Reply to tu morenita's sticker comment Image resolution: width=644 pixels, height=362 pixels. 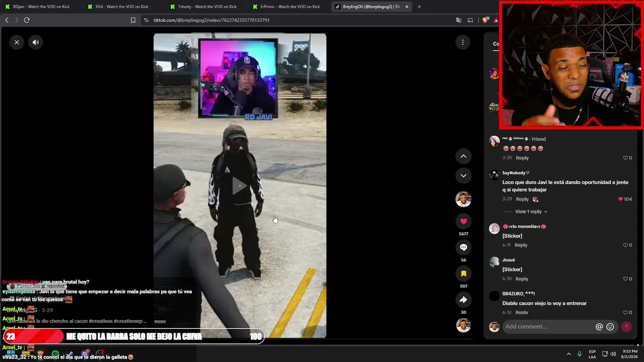point(521,245)
